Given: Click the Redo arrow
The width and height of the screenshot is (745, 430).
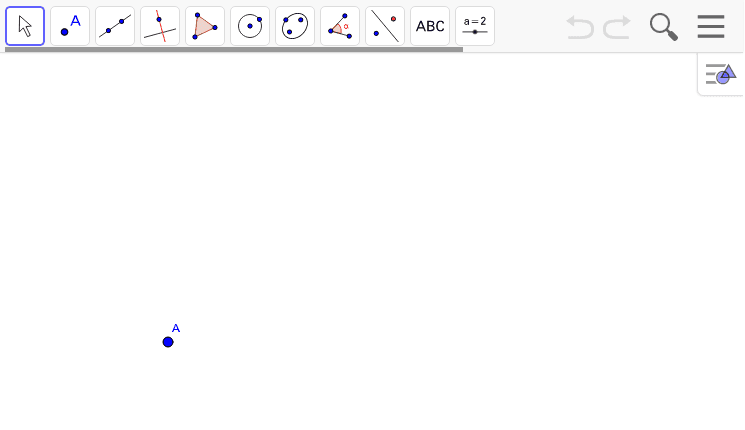Looking at the screenshot, I should coord(617,27).
